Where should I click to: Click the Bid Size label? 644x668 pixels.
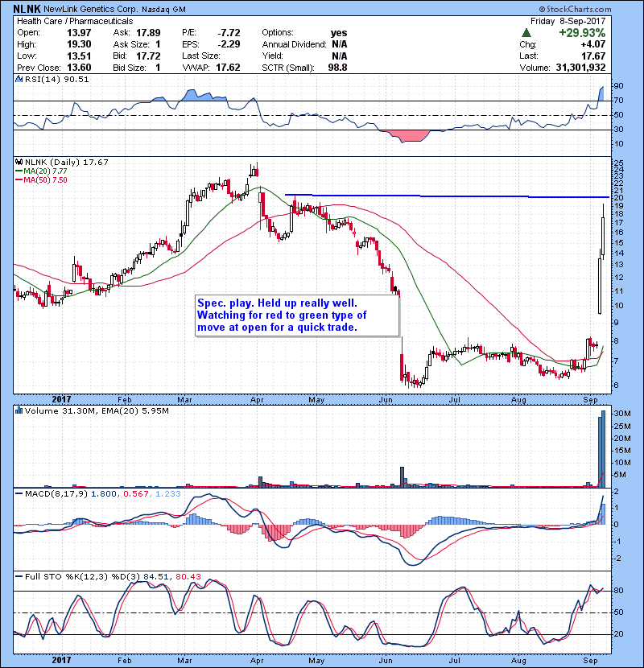(x=130, y=68)
